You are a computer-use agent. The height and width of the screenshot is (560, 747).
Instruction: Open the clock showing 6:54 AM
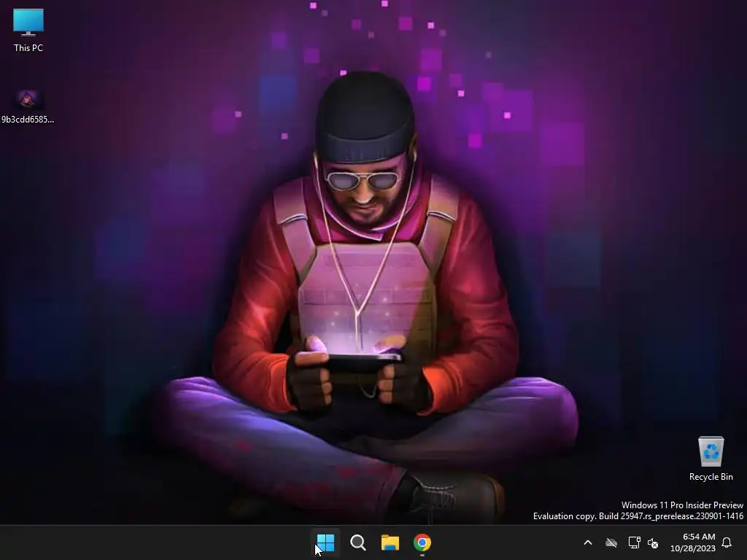693,542
